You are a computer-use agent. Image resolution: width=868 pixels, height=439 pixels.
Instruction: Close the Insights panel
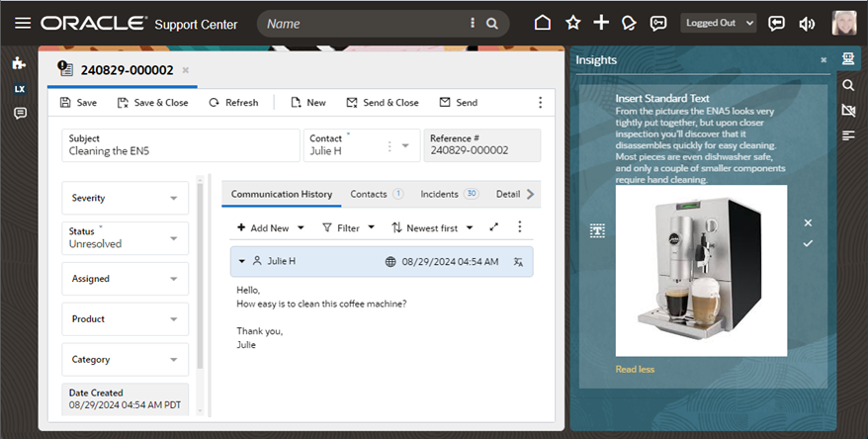pyautogui.click(x=824, y=59)
